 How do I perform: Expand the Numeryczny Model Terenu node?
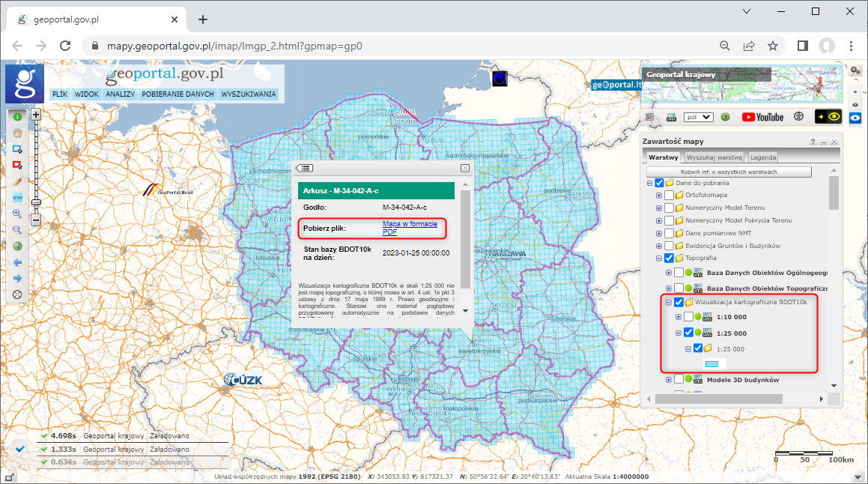pyautogui.click(x=659, y=207)
